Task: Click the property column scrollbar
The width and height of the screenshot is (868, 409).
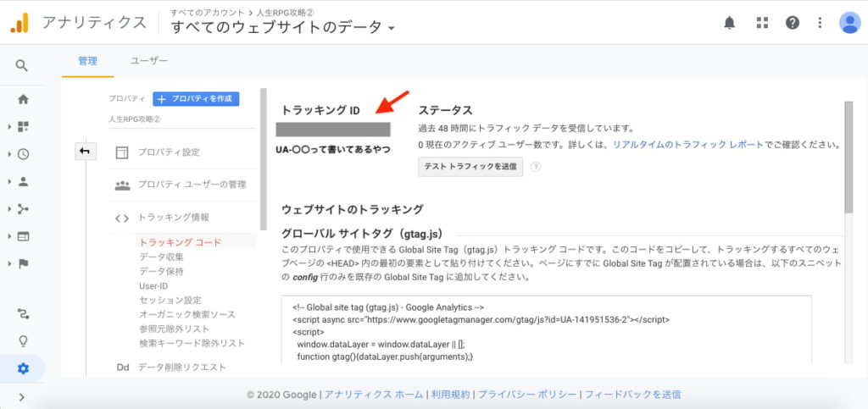Action: pyautogui.click(x=264, y=158)
